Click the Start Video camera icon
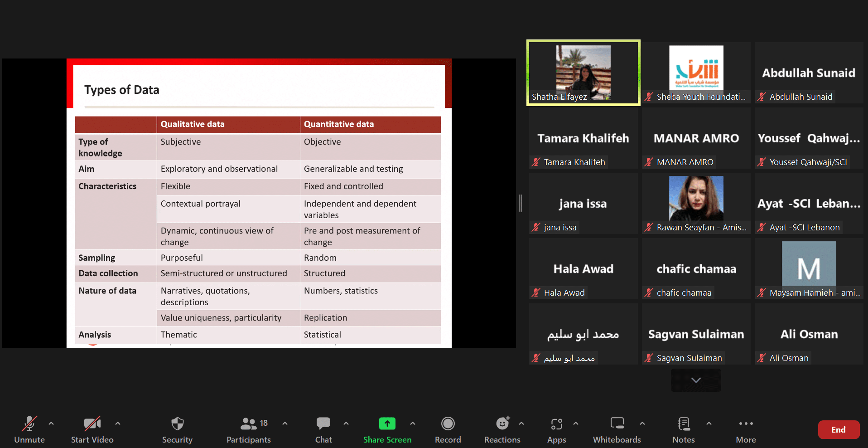This screenshot has width=868, height=448. point(92,424)
